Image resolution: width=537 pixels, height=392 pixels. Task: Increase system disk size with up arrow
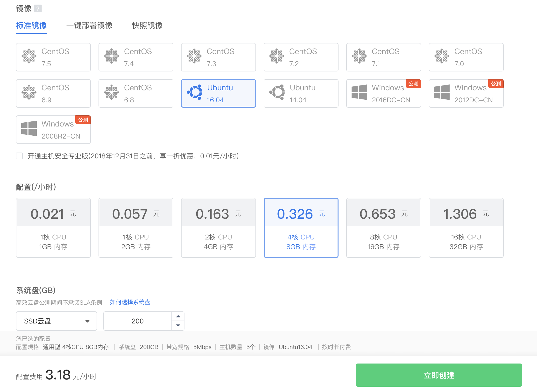pyautogui.click(x=178, y=316)
